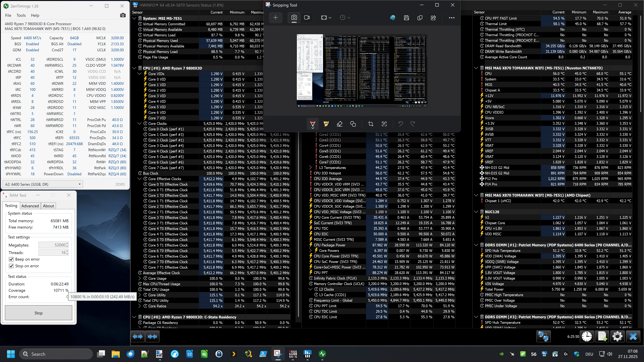Viewport: 644px width, 362px height.
Task: Toggle Beep on error checkbox
Action: [11, 259]
